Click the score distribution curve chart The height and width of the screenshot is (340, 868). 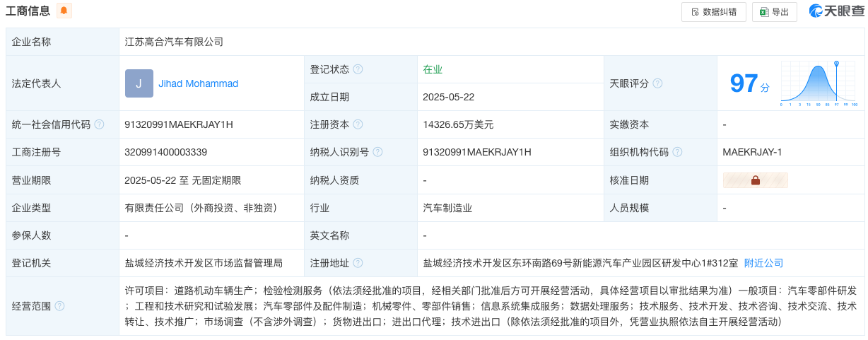pos(819,83)
